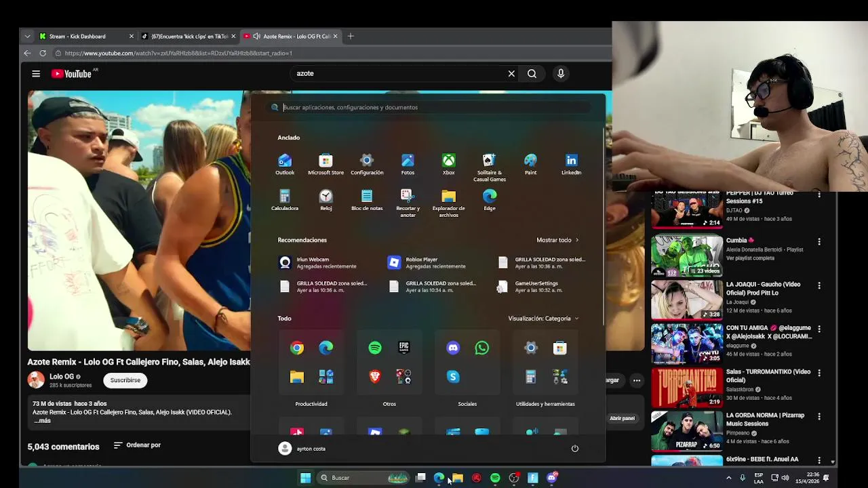
Task: Click the power button in Start menu
Action: tap(574, 449)
